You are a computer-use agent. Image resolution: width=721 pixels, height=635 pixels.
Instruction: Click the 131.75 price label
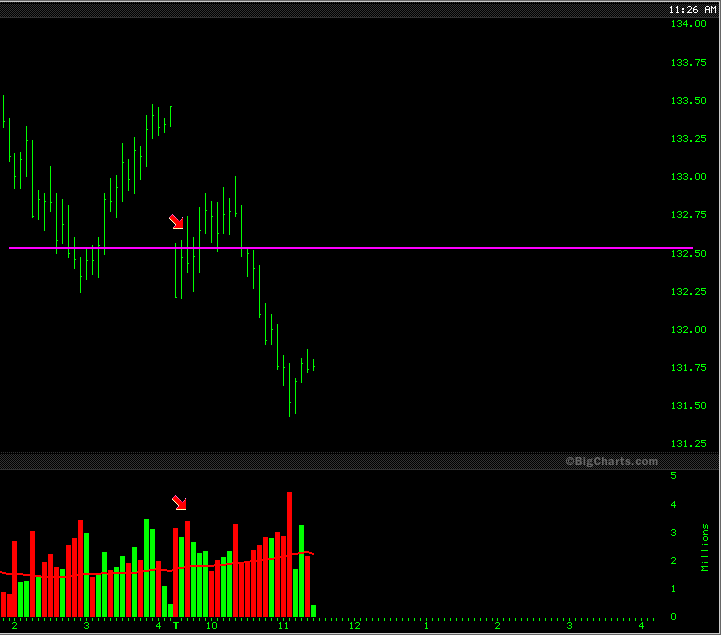click(x=688, y=368)
